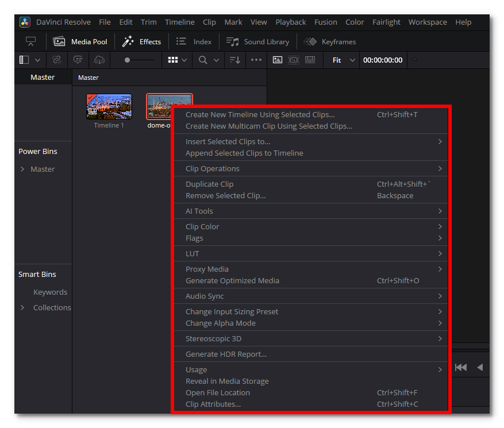Choose Reveal in Media Storage
The width and height of the screenshot is (504, 428).
click(311, 381)
